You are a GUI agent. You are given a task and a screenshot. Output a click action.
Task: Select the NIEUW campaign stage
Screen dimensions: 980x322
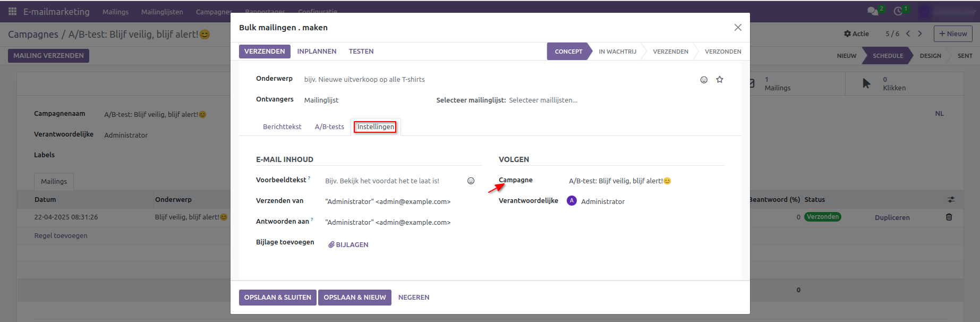[x=847, y=56]
